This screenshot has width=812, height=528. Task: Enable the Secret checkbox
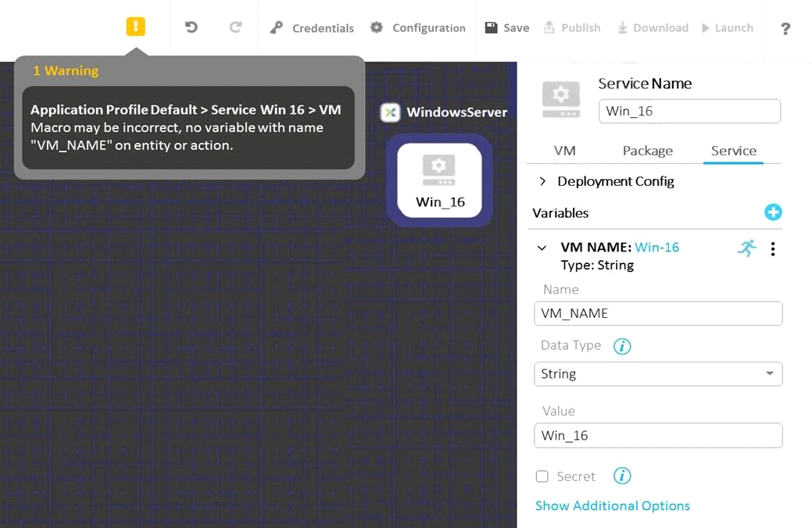tap(542, 476)
